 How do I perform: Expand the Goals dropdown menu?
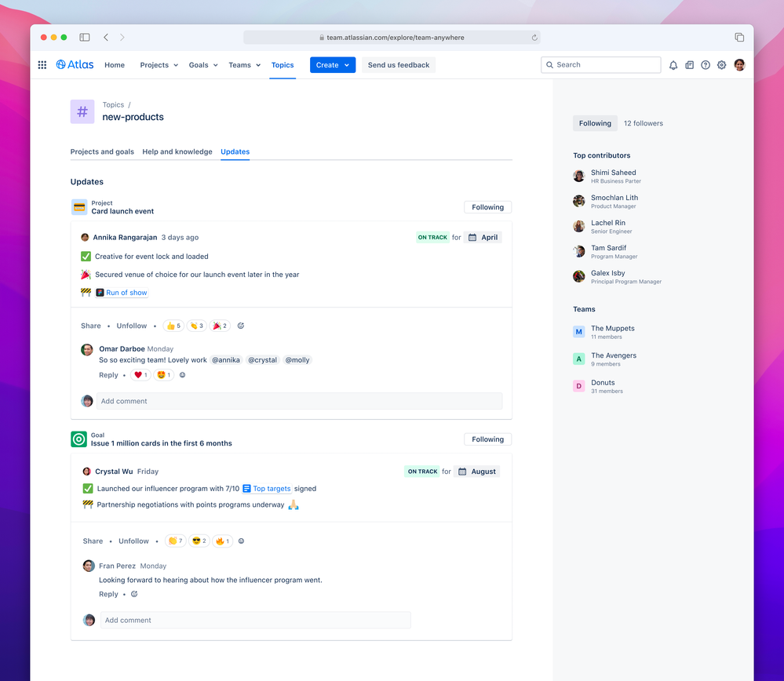click(203, 65)
